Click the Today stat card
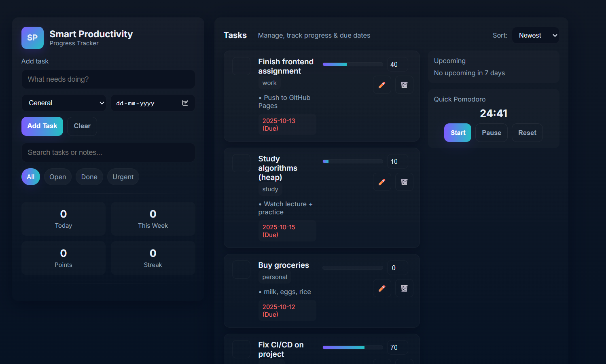This screenshot has height=364, width=606. 64,219
